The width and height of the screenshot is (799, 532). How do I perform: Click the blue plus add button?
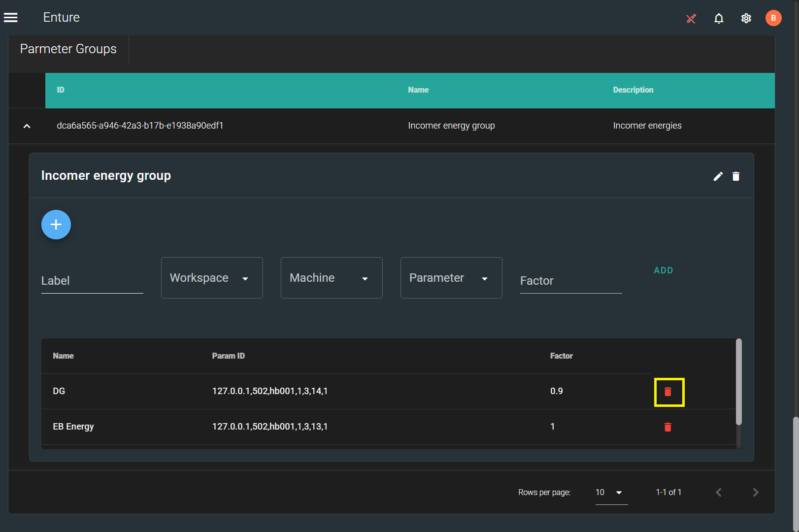point(56,225)
